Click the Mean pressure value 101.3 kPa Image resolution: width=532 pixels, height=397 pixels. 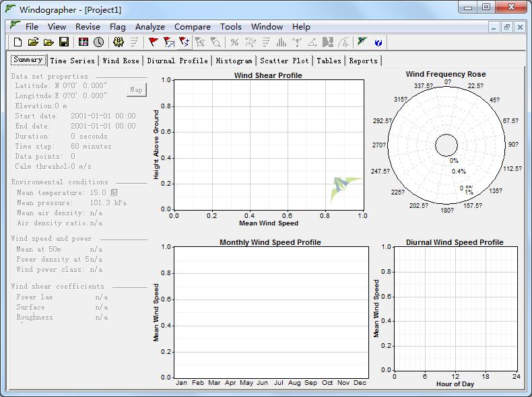(x=108, y=203)
